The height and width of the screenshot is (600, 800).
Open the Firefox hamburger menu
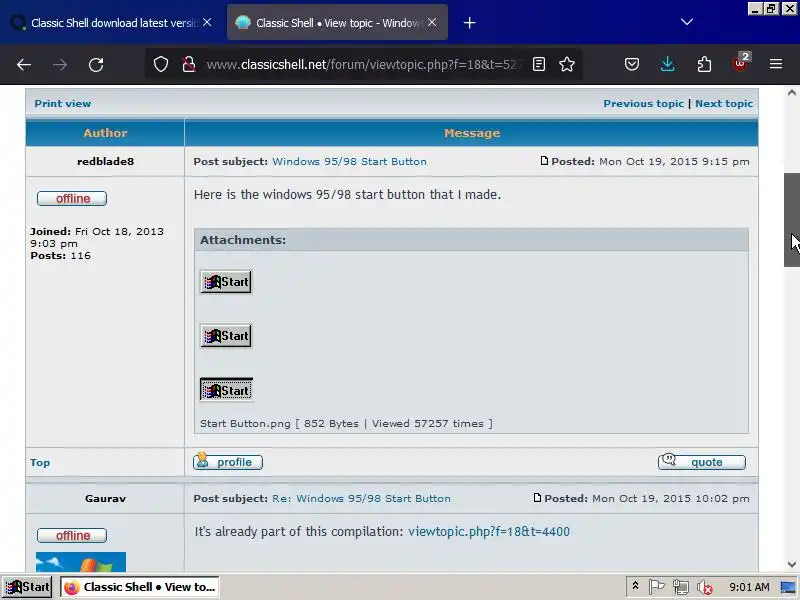coord(776,64)
